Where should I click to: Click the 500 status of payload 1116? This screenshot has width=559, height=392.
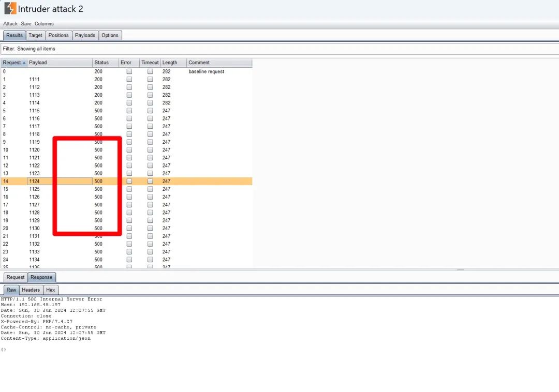pos(98,118)
